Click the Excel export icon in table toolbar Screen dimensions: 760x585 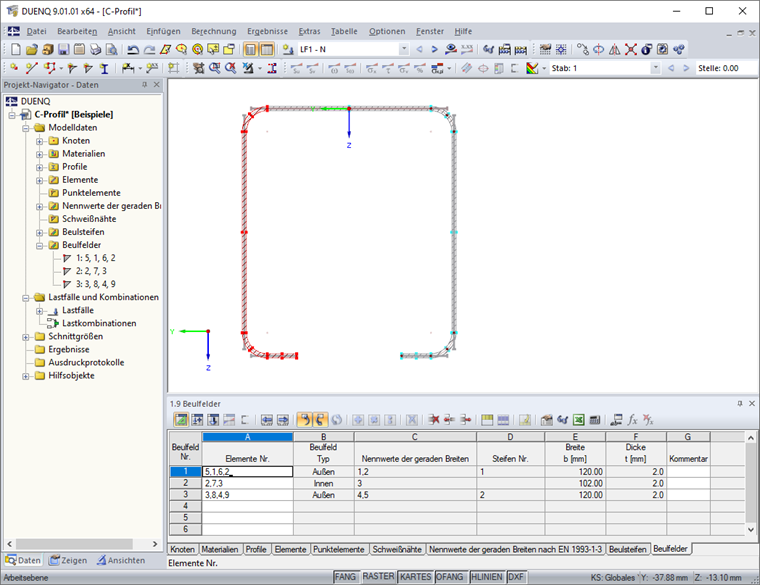(579, 420)
